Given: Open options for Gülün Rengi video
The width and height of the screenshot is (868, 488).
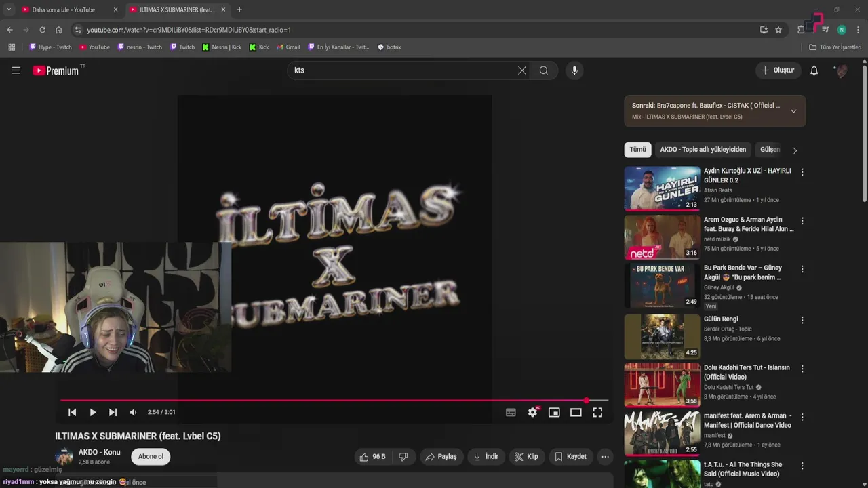Looking at the screenshot, I should pyautogui.click(x=802, y=320).
